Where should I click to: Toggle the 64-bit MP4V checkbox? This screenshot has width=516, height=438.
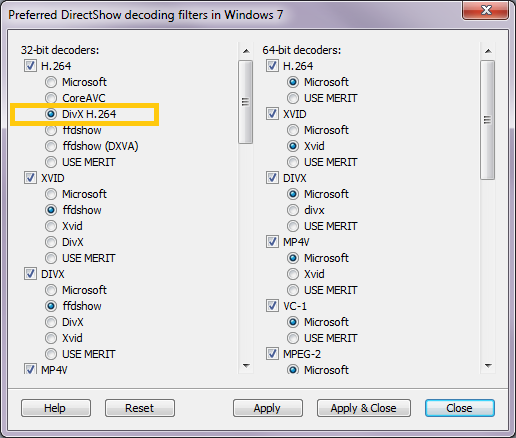(x=272, y=242)
